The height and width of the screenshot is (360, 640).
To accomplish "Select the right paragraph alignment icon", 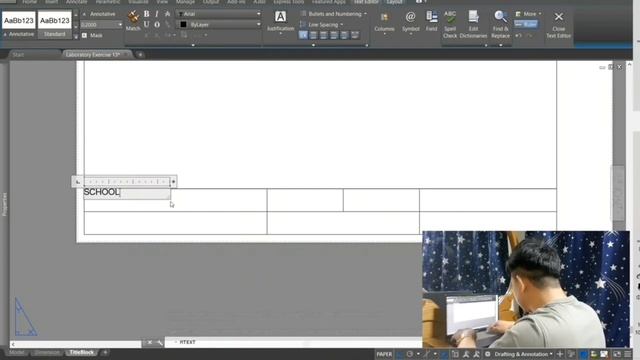I will point(334,36).
